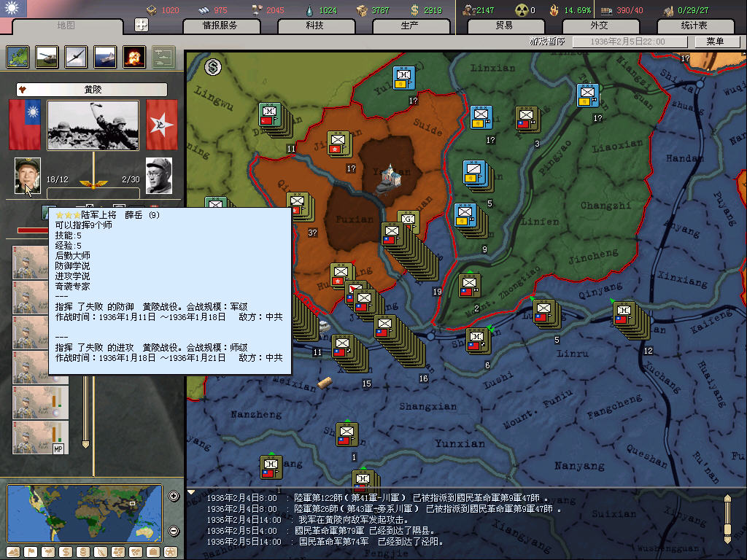The image size is (747, 560).
Task: Select the land units (tank) view icon
Action: click(x=47, y=57)
